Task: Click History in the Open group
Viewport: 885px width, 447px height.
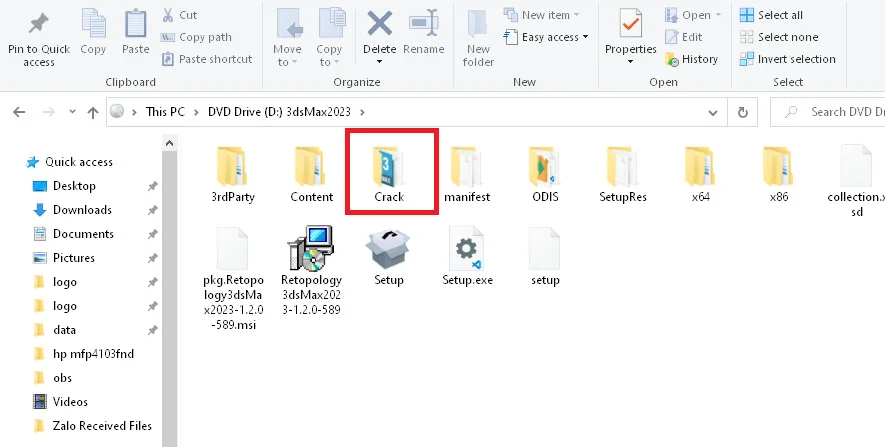Action: point(691,59)
